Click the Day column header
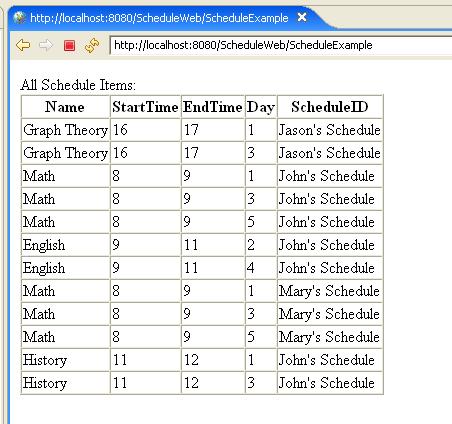Image resolution: width=452 pixels, height=424 pixels. click(x=261, y=107)
